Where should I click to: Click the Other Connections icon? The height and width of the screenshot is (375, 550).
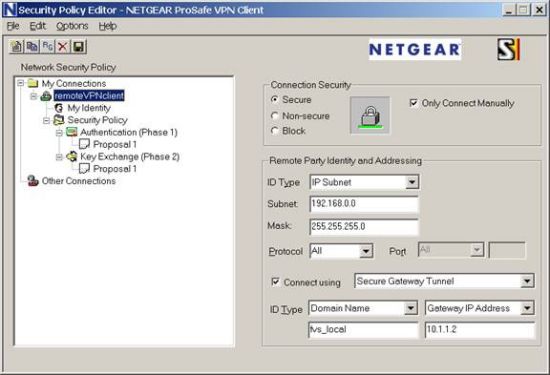(33, 181)
